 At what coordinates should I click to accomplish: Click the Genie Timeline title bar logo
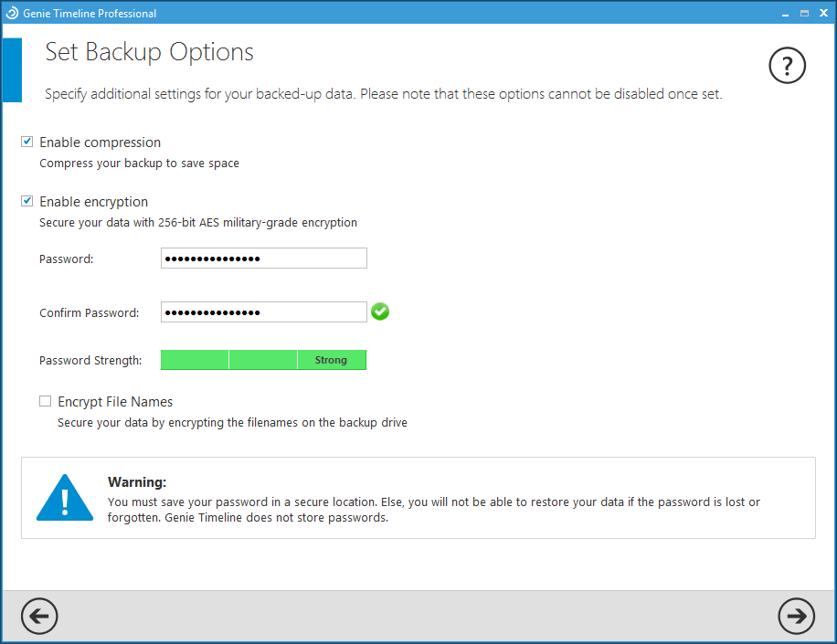[12, 13]
